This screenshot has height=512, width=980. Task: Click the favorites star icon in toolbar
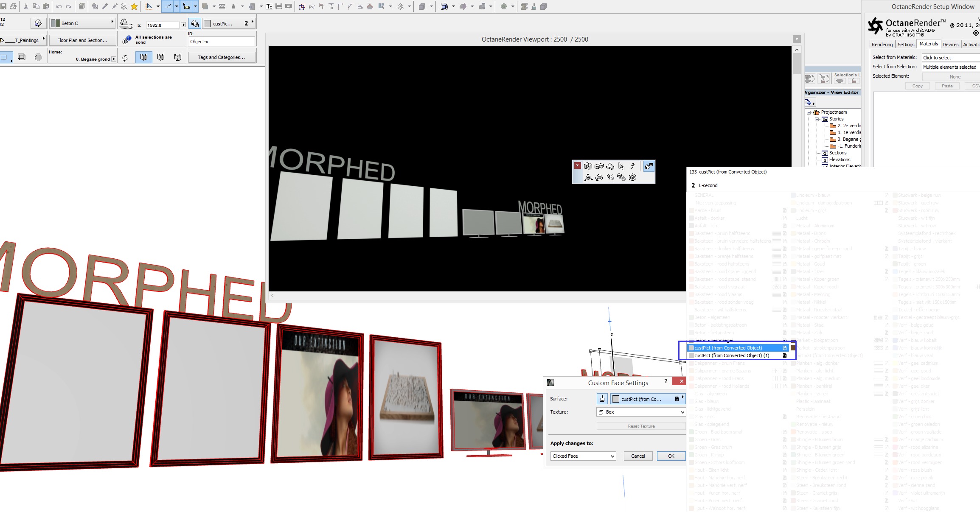click(134, 6)
